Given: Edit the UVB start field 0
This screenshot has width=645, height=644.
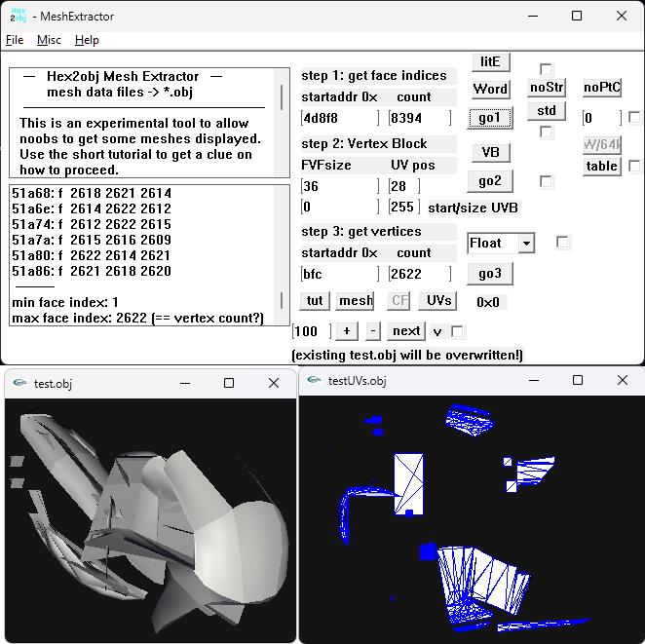Looking at the screenshot, I should [340, 207].
